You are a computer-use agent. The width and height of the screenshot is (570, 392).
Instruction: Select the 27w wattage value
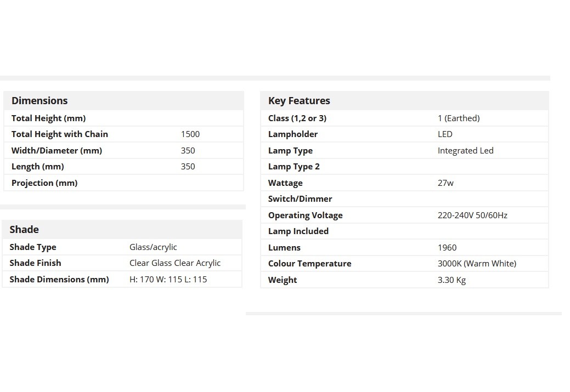(445, 183)
